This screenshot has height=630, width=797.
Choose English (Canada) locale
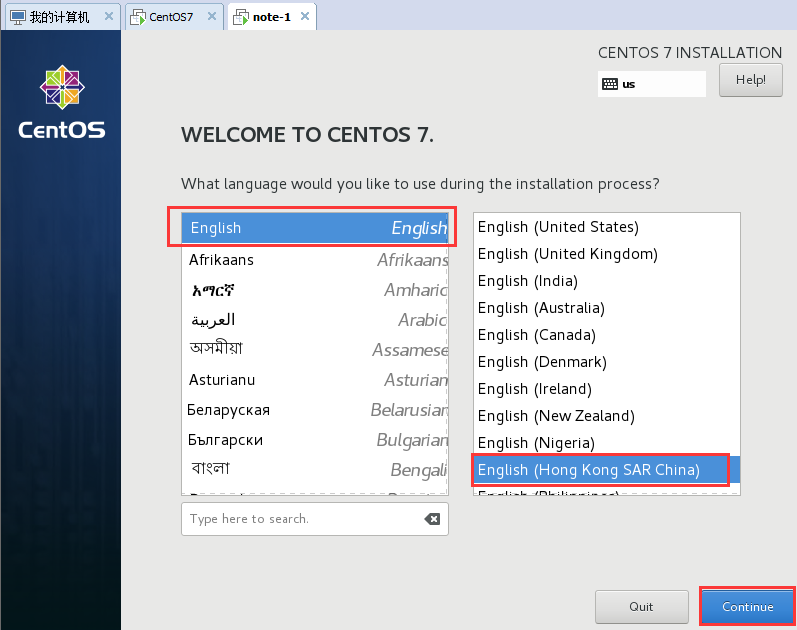606,335
